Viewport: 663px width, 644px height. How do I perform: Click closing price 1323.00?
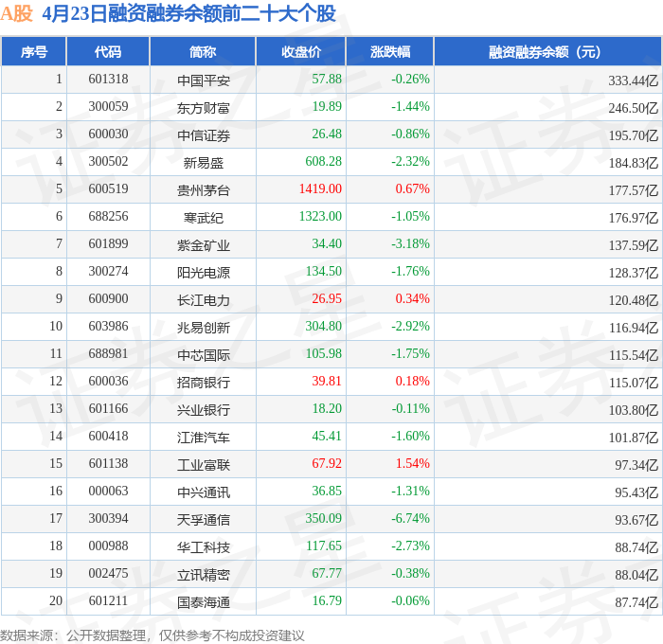point(320,217)
